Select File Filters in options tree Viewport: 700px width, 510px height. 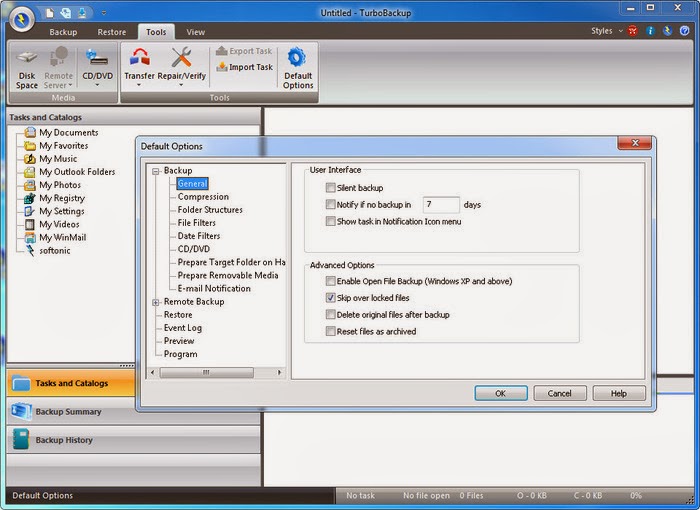(196, 223)
